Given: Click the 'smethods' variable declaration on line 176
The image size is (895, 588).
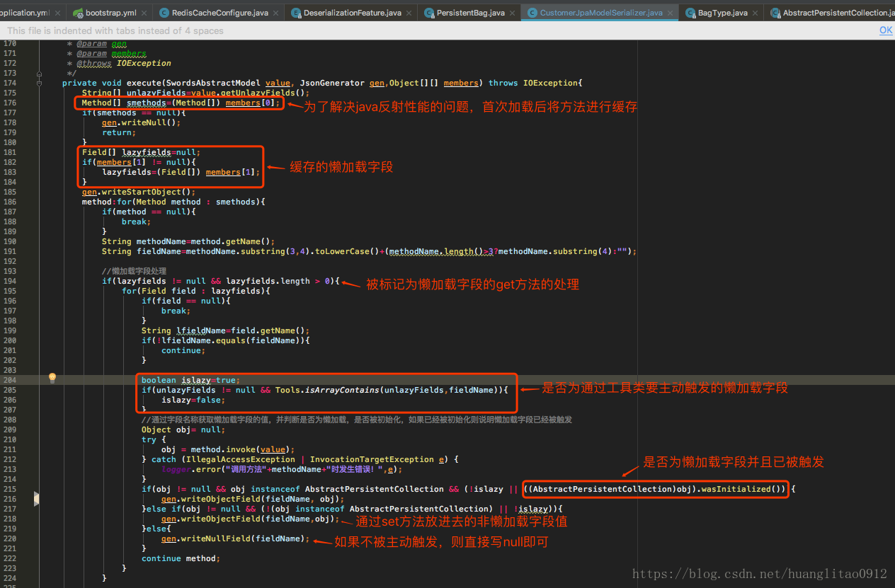Looking at the screenshot, I should (147, 103).
